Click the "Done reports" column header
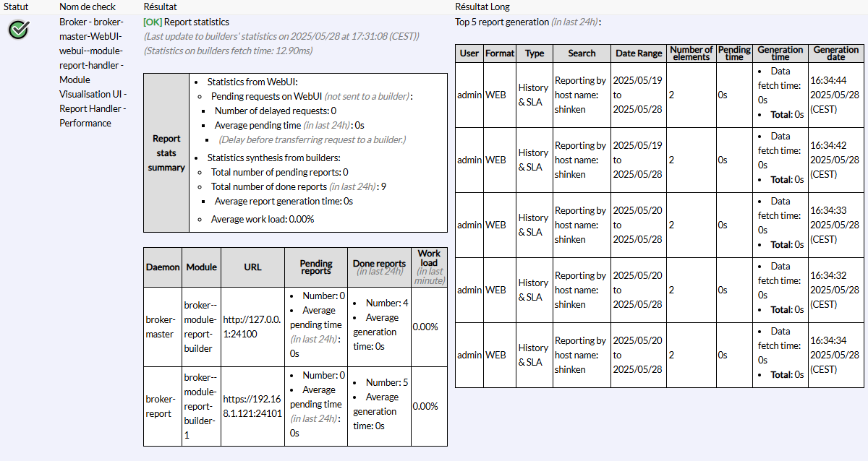Screen dimensions: 868x461 [379, 264]
